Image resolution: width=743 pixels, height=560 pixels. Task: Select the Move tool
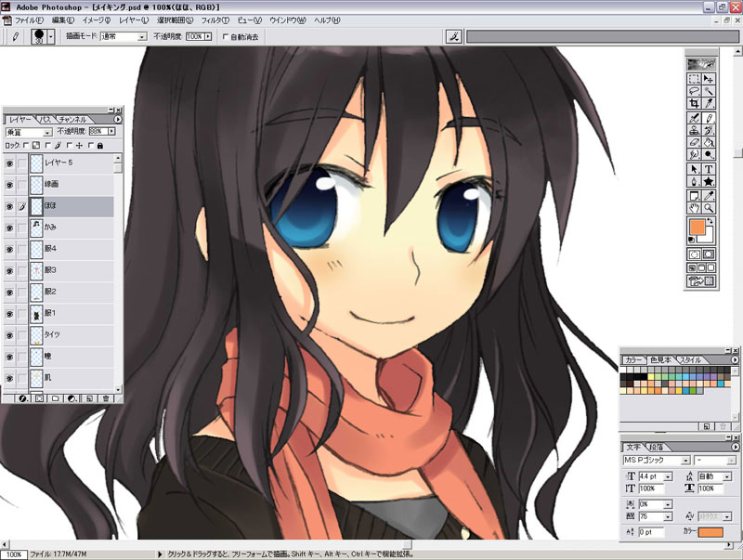point(709,79)
